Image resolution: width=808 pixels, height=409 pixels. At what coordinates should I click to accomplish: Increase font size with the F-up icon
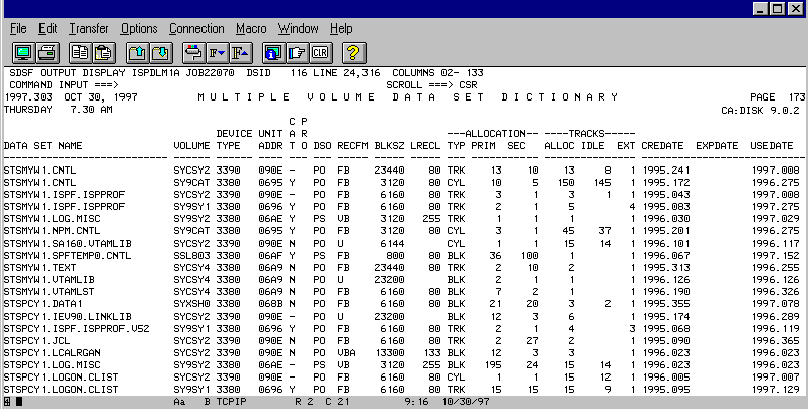point(240,52)
